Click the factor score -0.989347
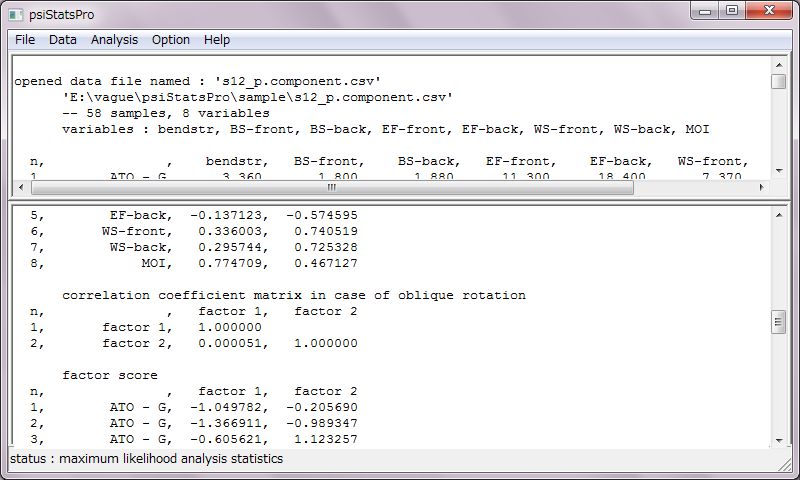The height and width of the screenshot is (480, 800). (321, 423)
